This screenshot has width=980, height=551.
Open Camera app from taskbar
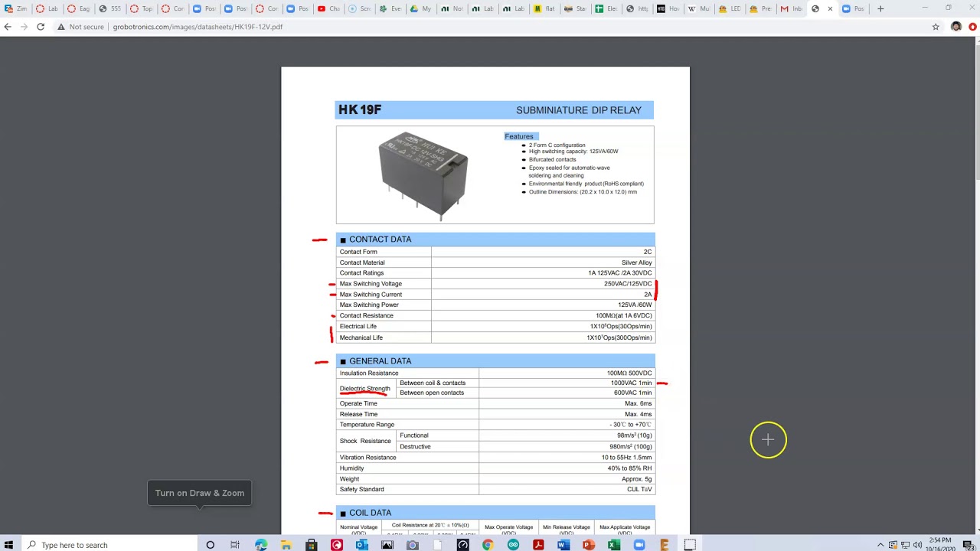412,545
